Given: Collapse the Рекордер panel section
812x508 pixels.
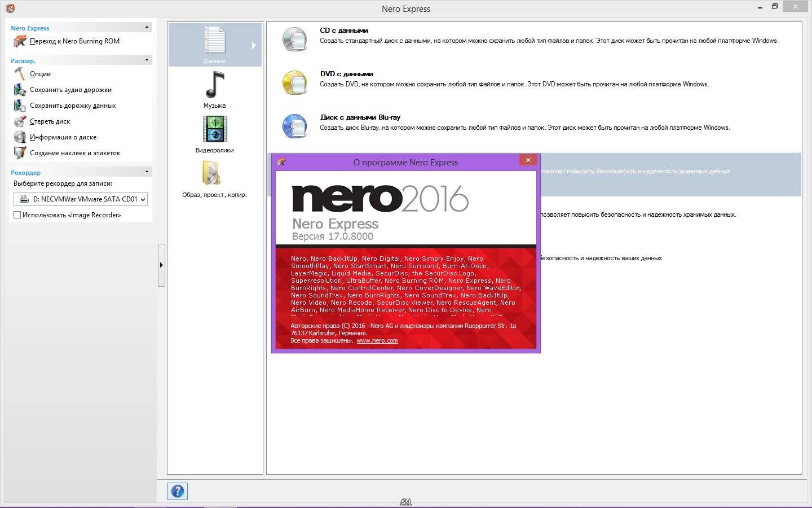Looking at the screenshot, I should coord(147,172).
